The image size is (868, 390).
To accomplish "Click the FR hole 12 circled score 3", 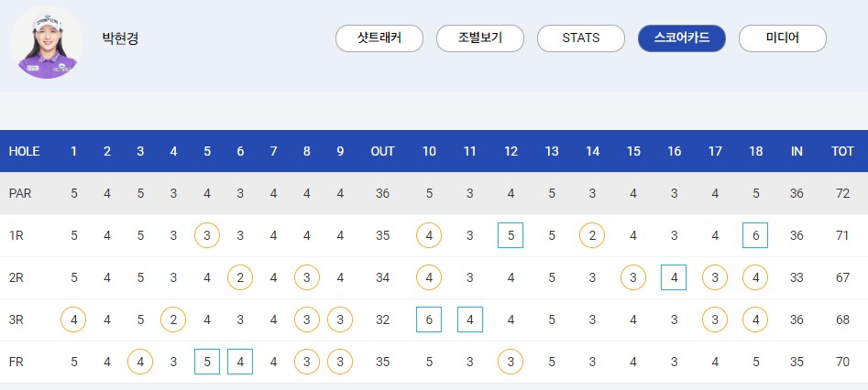I will coord(511,362).
